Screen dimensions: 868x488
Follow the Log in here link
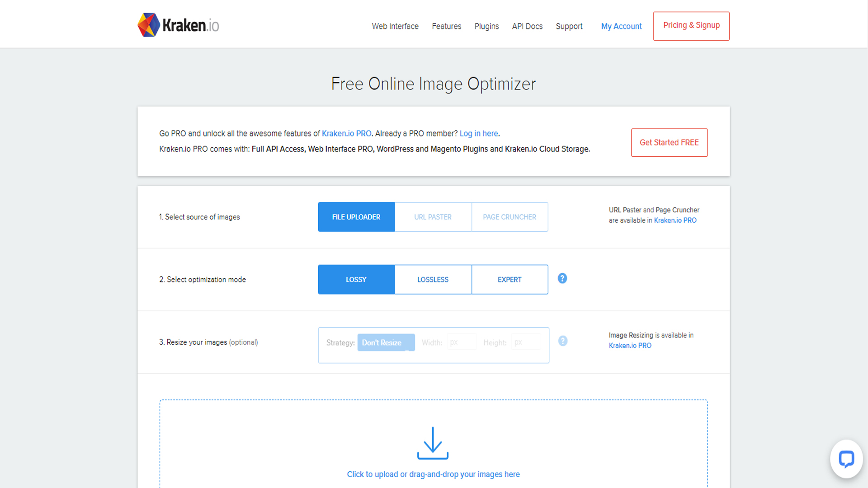pos(478,133)
